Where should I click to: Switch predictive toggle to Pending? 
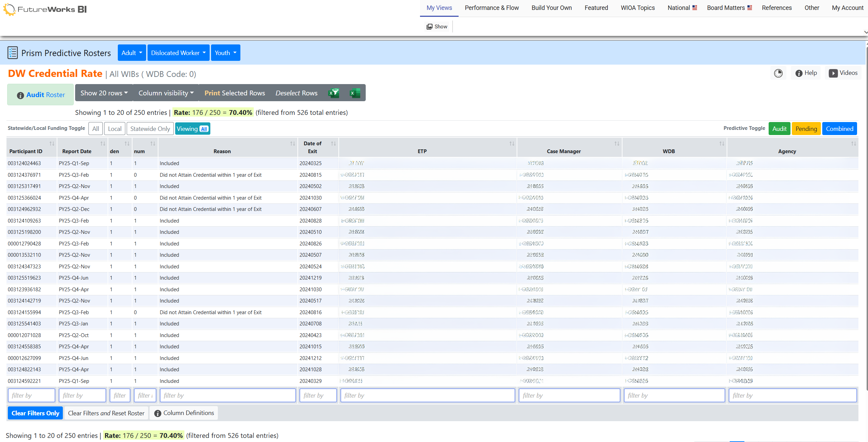point(806,129)
